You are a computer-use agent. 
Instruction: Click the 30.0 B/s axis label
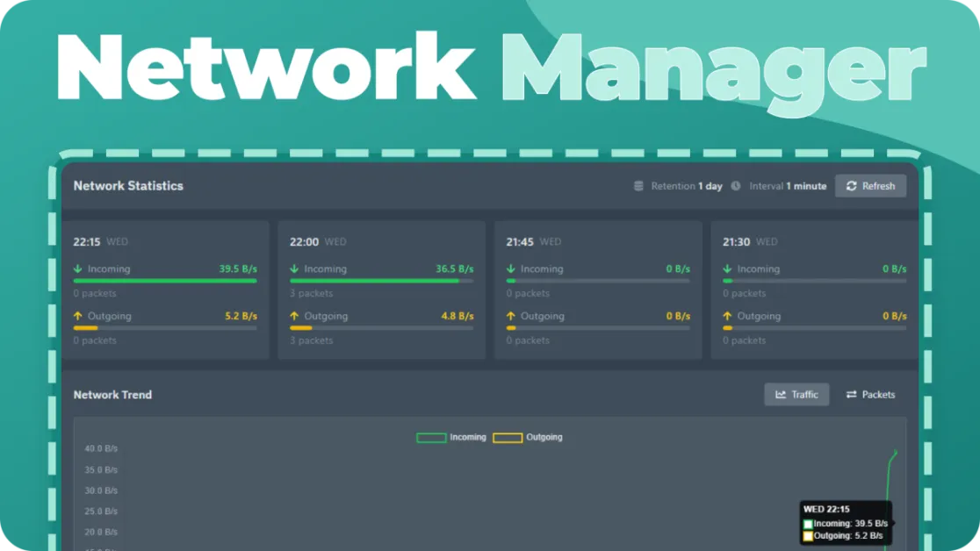101,490
